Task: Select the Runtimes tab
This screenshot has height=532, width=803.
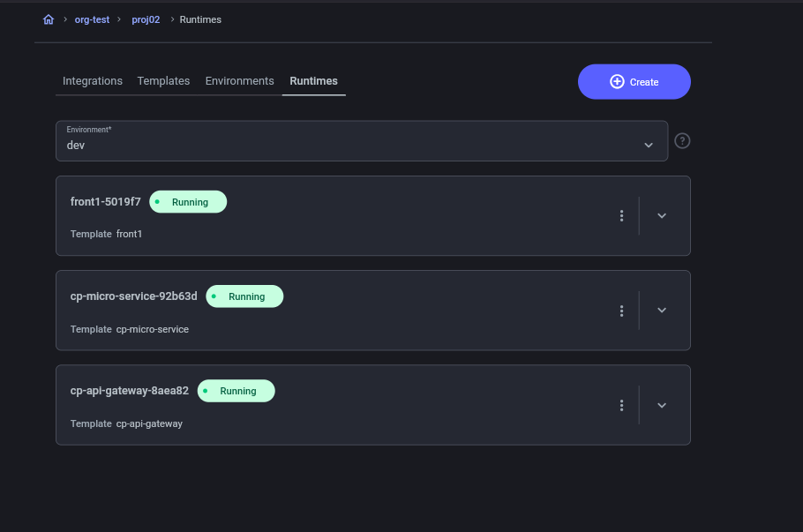Action: point(313,81)
